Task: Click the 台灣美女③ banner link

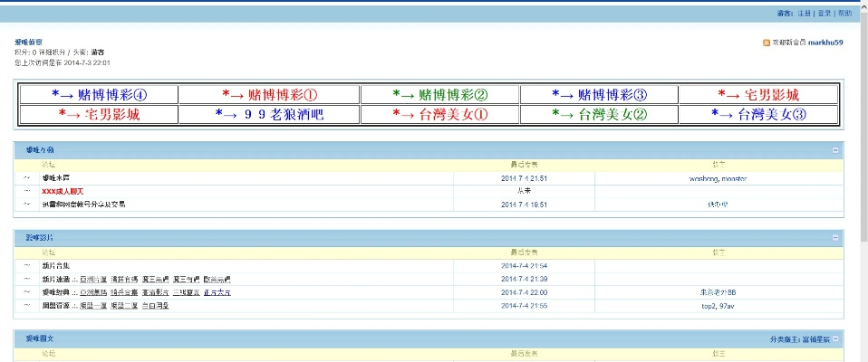Action: pyautogui.click(x=759, y=115)
